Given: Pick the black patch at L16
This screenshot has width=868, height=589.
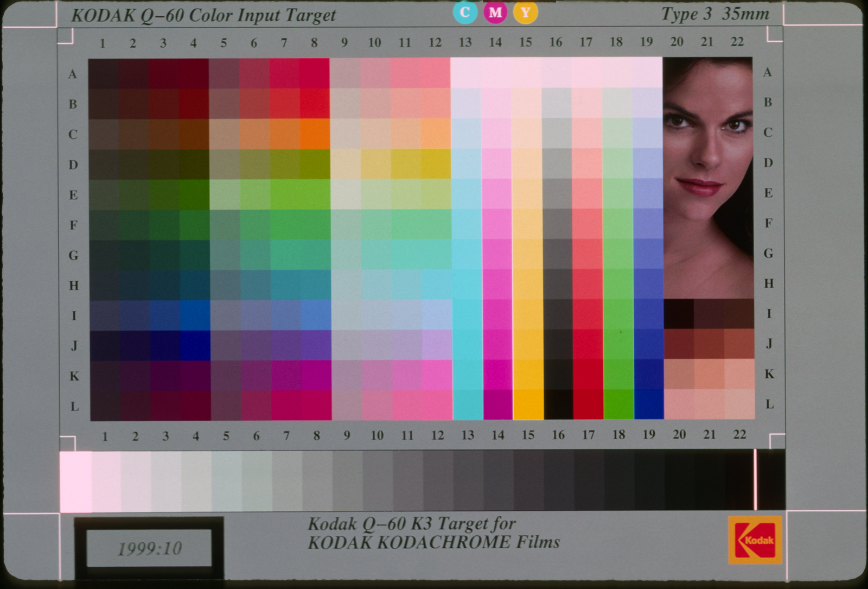Looking at the screenshot, I should (559, 404).
